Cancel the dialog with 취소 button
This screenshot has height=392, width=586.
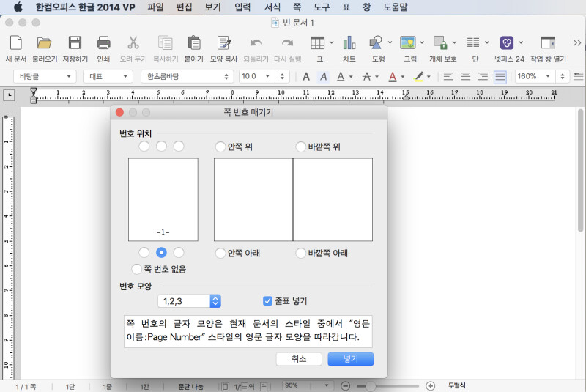[x=299, y=359]
